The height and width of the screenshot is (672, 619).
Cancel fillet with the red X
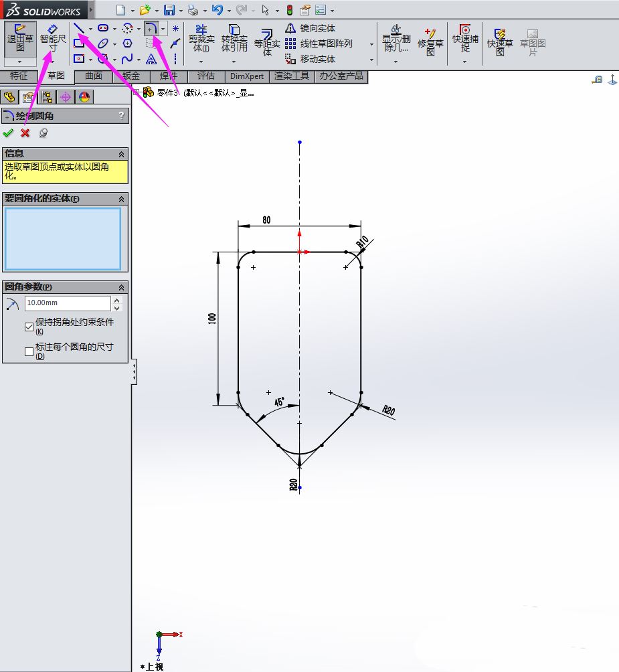(25, 133)
